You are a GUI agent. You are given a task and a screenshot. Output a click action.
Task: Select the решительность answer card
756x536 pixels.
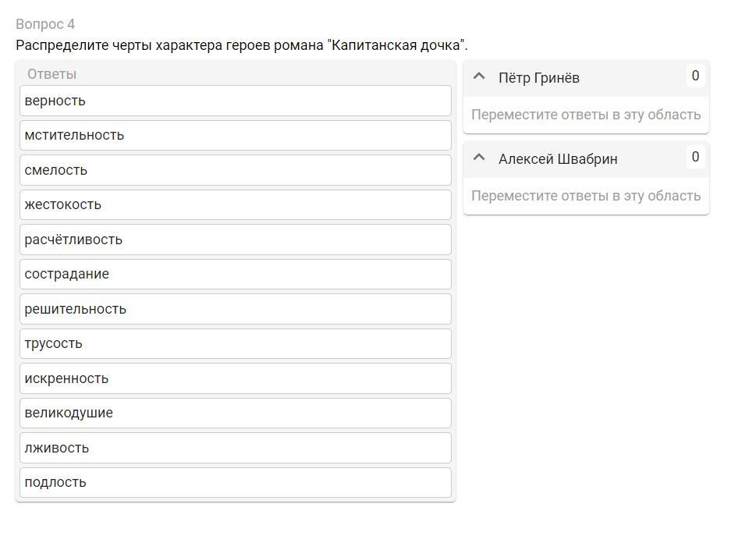[x=235, y=309]
